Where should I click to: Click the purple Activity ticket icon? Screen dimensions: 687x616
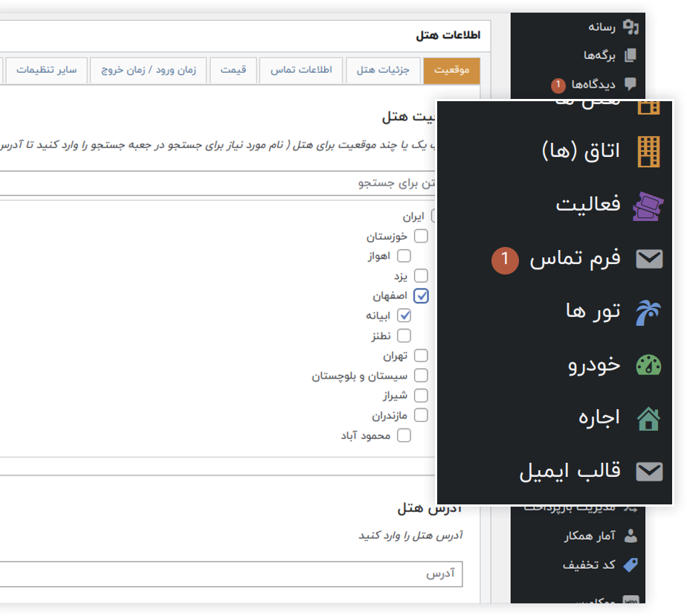(x=648, y=205)
